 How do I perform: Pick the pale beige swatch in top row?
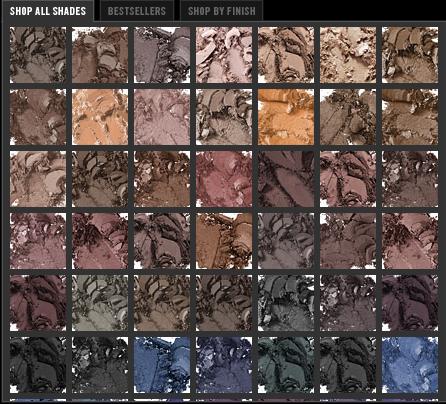[x=348, y=55]
